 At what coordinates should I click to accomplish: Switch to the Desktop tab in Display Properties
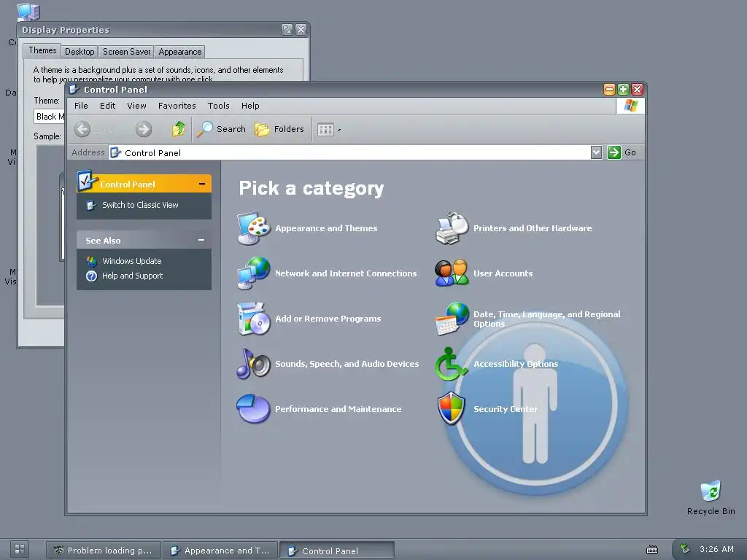coord(80,52)
